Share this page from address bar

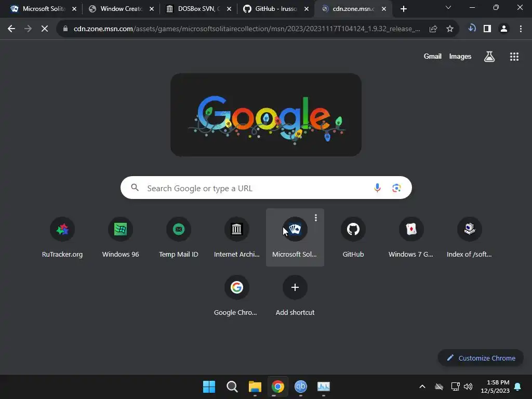tap(433, 29)
